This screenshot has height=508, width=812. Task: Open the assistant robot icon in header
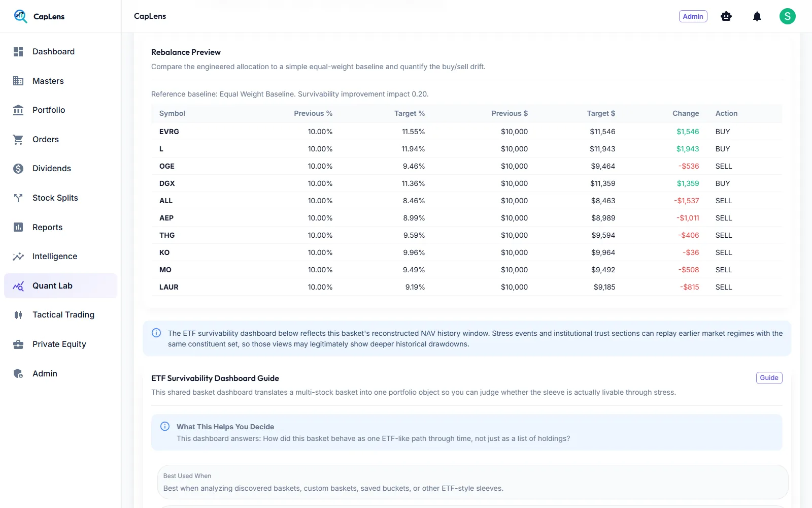coord(726,16)
